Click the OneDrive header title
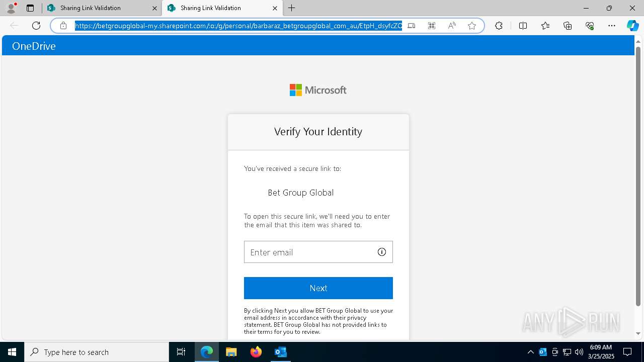This screenshot has width=644, height=362. tap(34, 46)
